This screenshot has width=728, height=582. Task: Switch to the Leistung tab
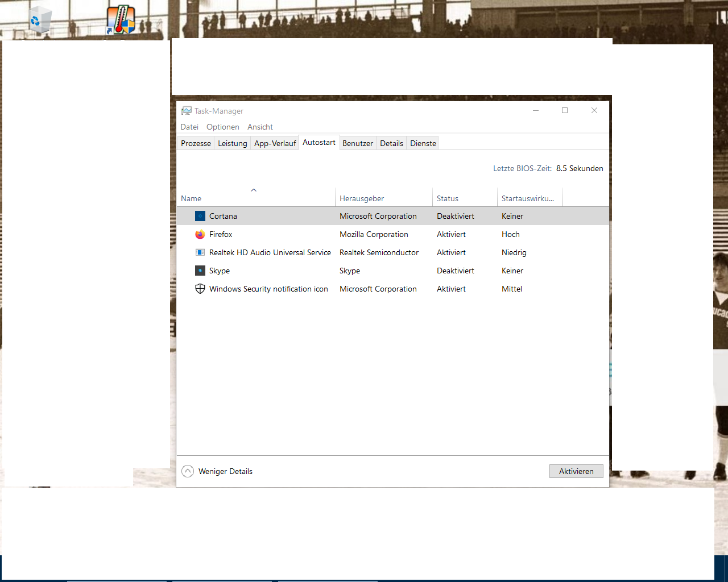233,143
